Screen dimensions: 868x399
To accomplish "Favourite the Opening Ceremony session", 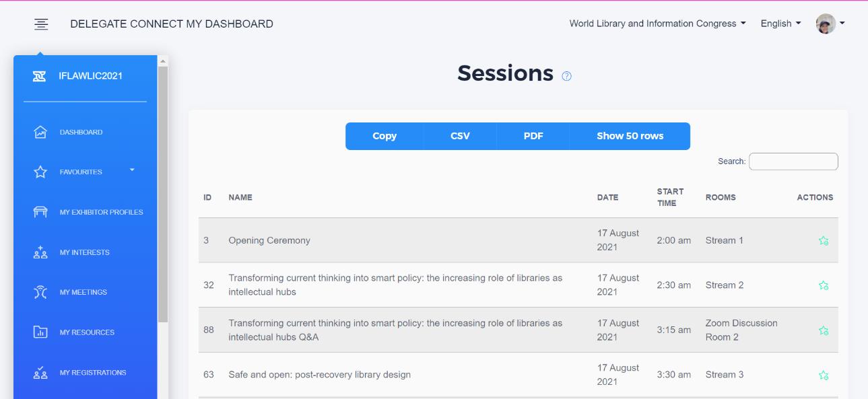I will pos(823,241).
